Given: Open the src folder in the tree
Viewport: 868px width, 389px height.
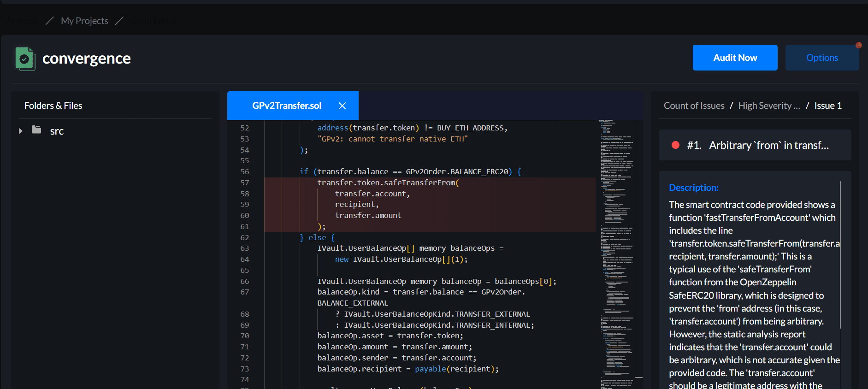Looking at the screenshot, I should (57, 131).
